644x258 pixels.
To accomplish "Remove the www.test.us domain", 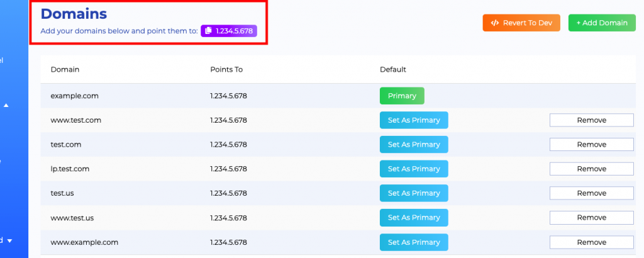I will tap(591, 218).
